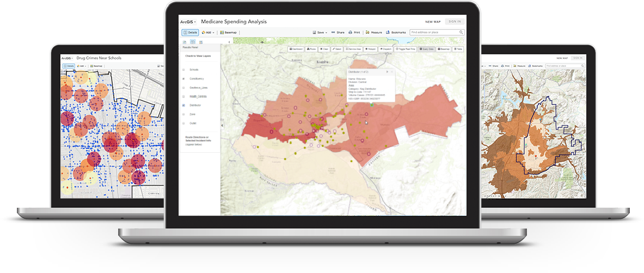The height and width of the screenshot is (273, 644).
Task: Open the Service Area tool
Action: [353, 49]
